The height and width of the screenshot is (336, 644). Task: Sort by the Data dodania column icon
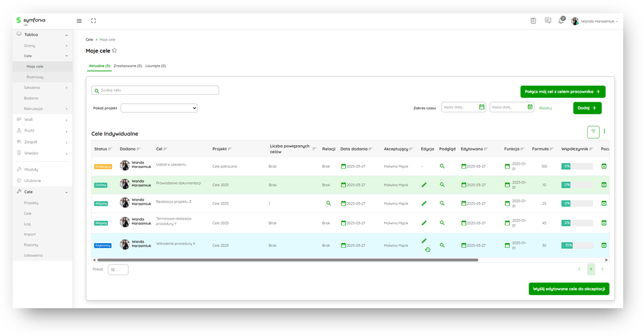pos(370,149)
